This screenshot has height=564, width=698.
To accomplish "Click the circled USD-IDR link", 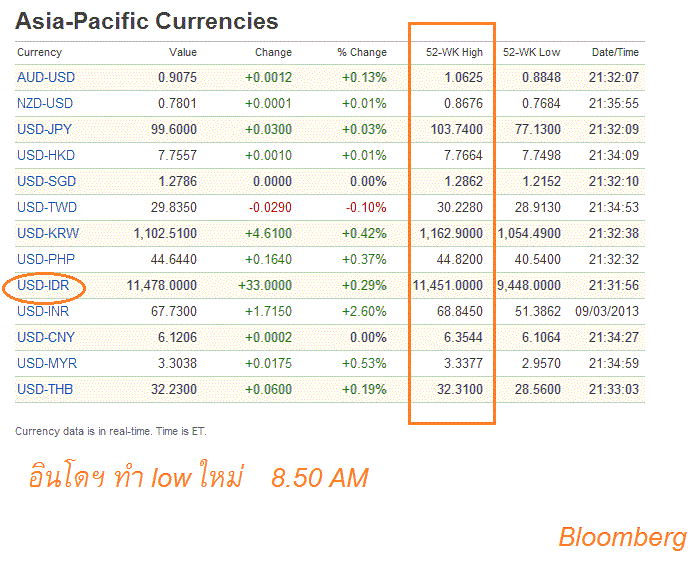I will click(44, 285).
